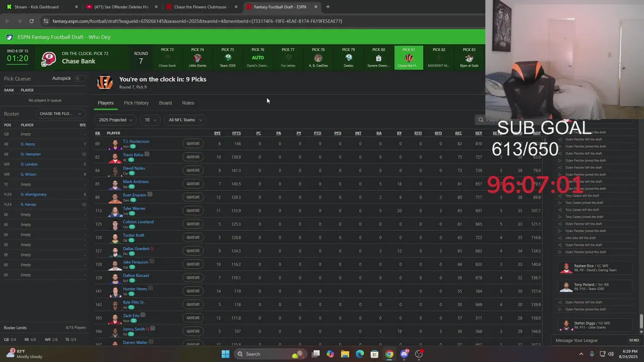Open the weather widget showing 83°F
644x362 pixels.
24,354
